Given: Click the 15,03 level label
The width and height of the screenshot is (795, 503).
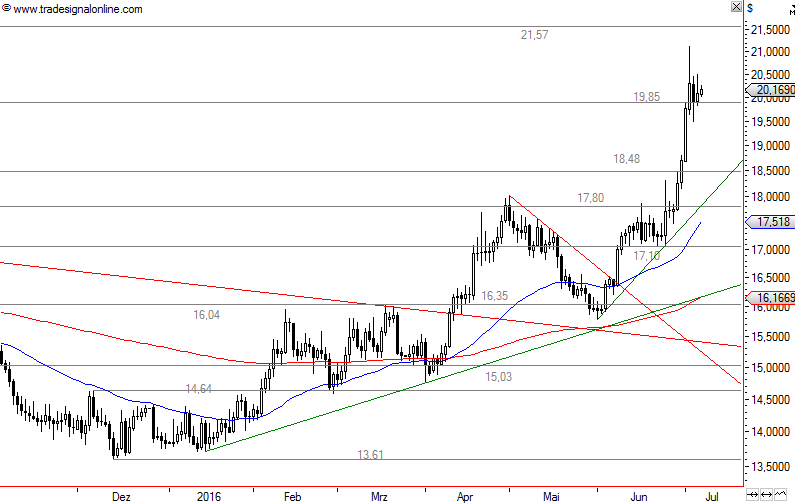Looking at the screenshot, I should tap(499, 377).
